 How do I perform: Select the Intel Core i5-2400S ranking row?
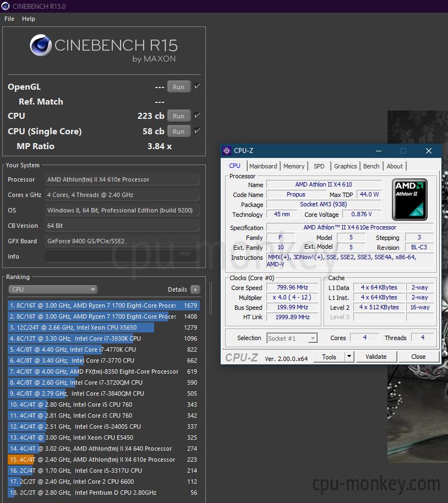coord(103,427)
